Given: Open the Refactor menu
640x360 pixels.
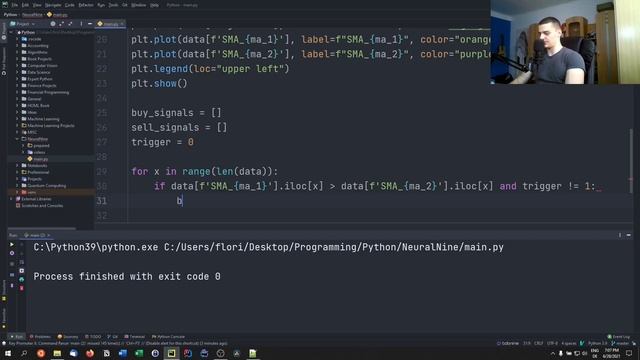Looking at the screenshot, I should click(86, 5).
